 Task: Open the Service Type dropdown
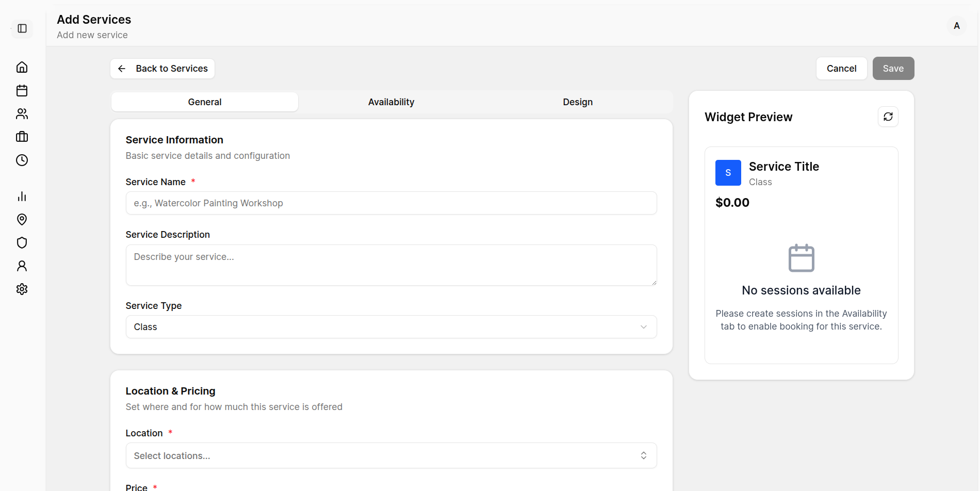(x=390, y=326)
